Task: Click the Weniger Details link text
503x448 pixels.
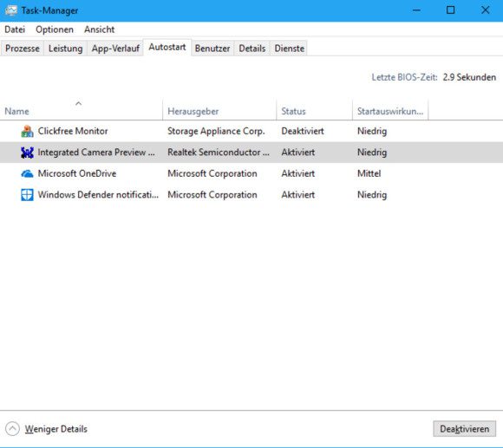Action: (x=56, y=429)
